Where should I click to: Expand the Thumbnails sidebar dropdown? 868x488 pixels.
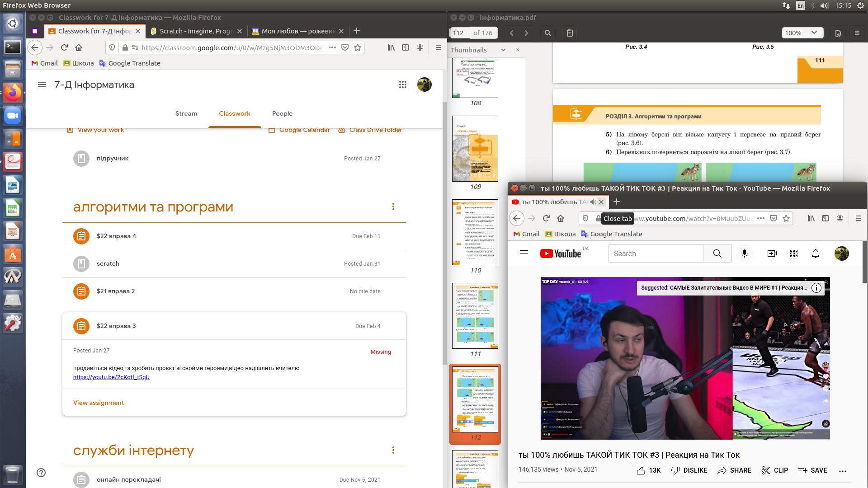[x=503, y=50]
